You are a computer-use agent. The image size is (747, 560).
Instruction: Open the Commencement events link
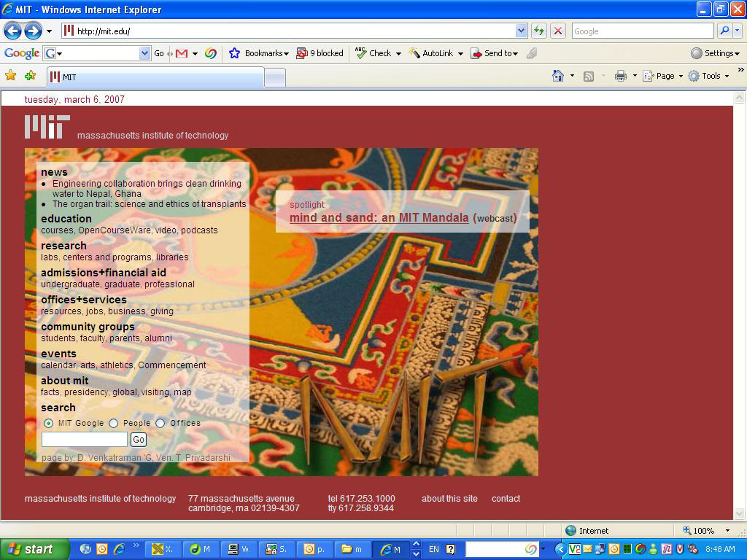click(172, 365)
